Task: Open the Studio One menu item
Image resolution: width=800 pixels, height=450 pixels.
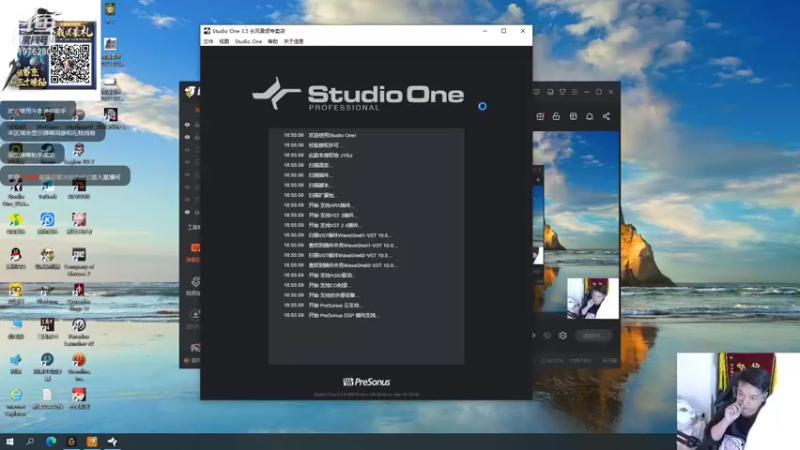Action: pyautogui.click(x=248, y=41)
